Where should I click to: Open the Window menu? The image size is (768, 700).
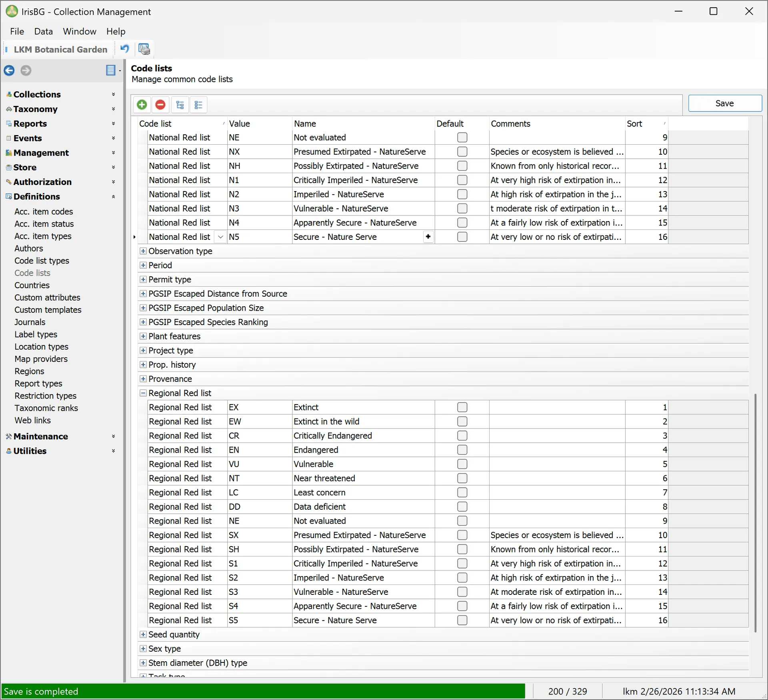[80, 32]
